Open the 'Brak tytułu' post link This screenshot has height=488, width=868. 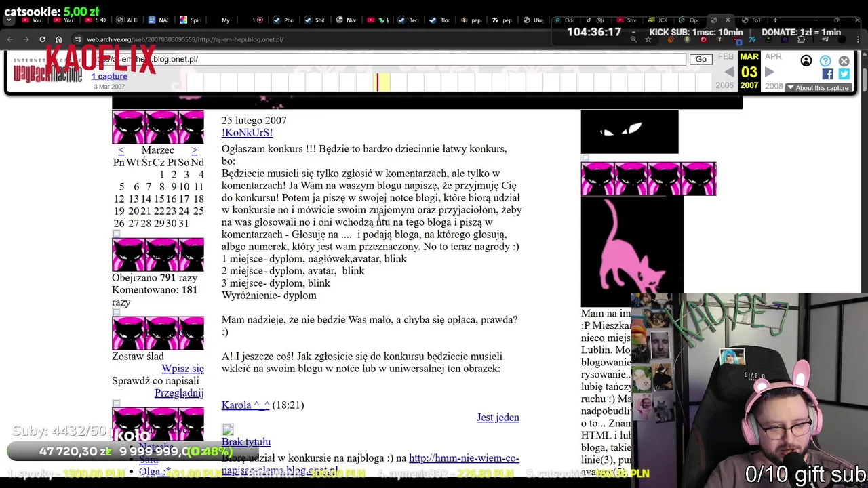tap(246, 442)
